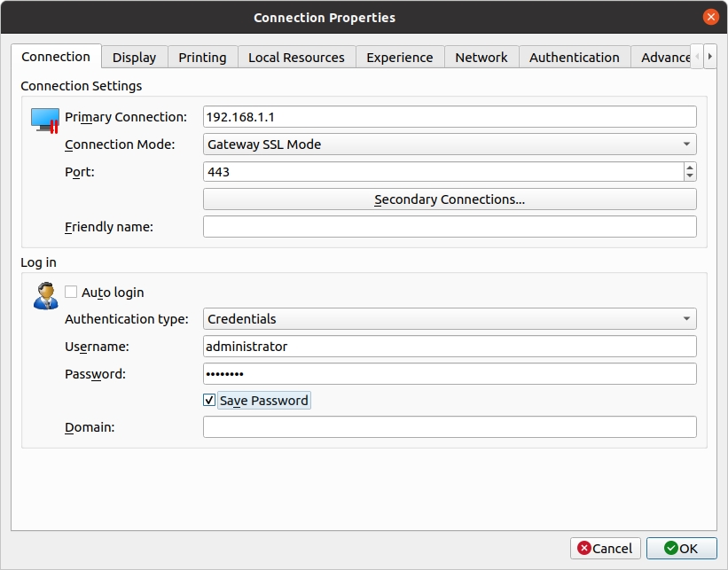The height and width of the screenshot is (570, 728).
Task: Enable the Auto login checkbox
Action: point(71,293)
